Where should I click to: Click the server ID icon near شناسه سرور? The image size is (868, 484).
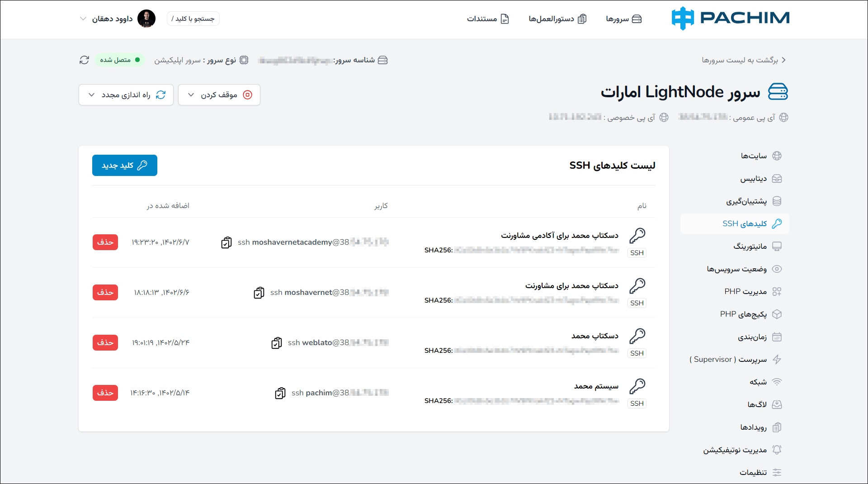pyautogui.click(x=383, y=60)
